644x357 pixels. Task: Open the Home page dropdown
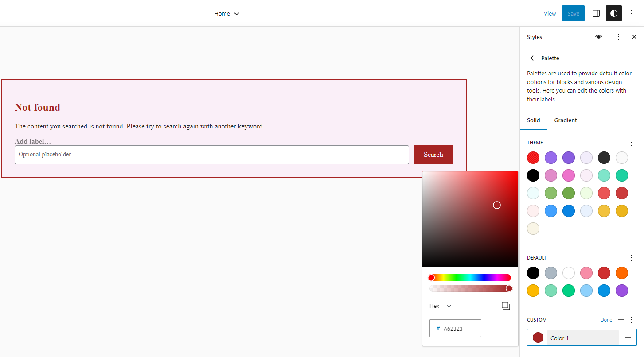(226, 13)
